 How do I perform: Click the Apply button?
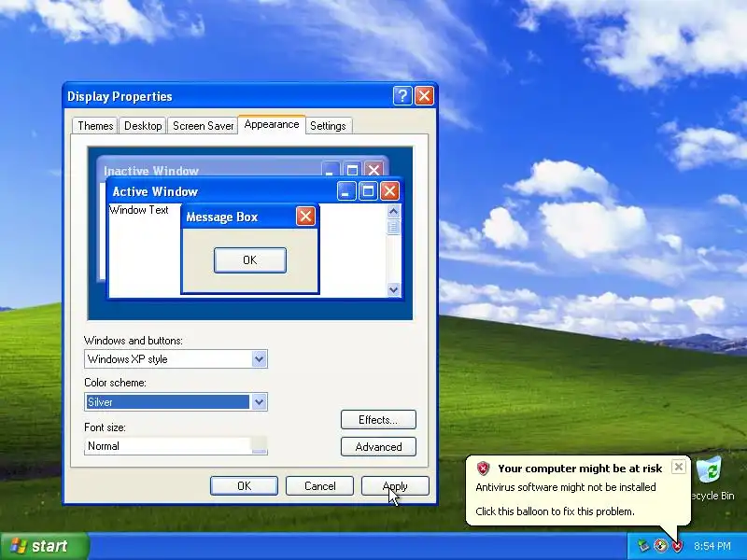(395, 485)
